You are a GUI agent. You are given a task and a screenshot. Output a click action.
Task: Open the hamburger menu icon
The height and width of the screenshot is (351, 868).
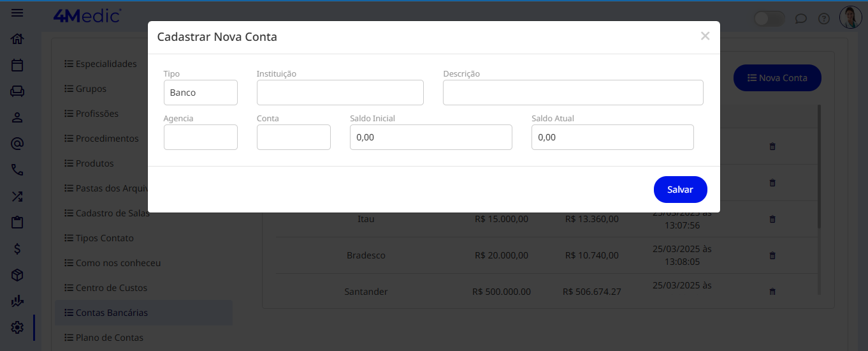(17, 13)
